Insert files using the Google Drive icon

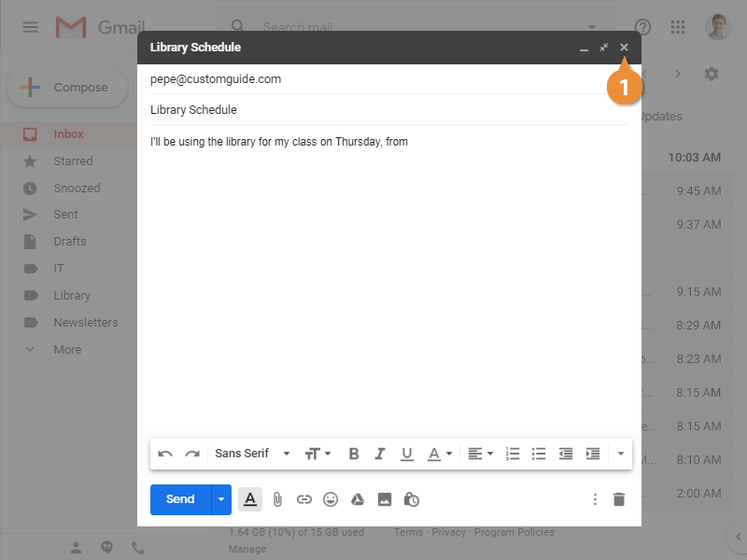[x=357, y=499]
